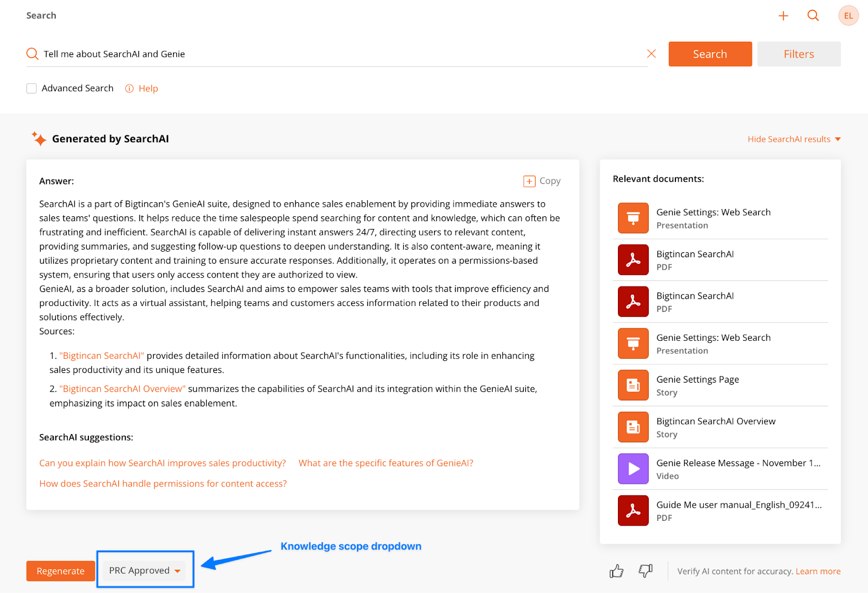Open "Guide Me user manual_English_09241..." title
Screen dimensions: 868x593
(739, 505)
